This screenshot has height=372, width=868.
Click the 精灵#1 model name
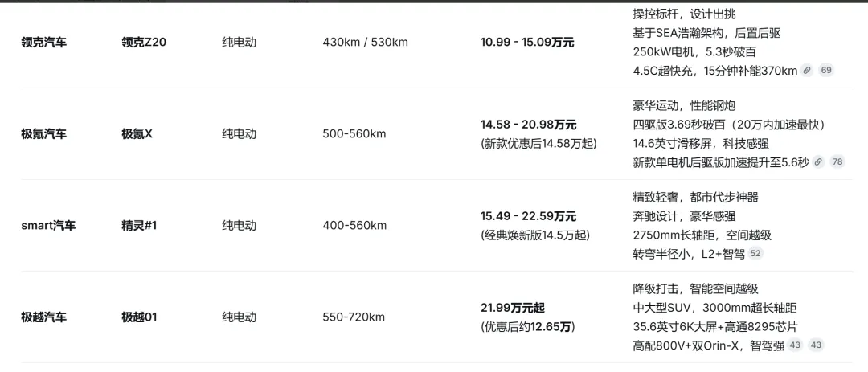click(140, 226)
